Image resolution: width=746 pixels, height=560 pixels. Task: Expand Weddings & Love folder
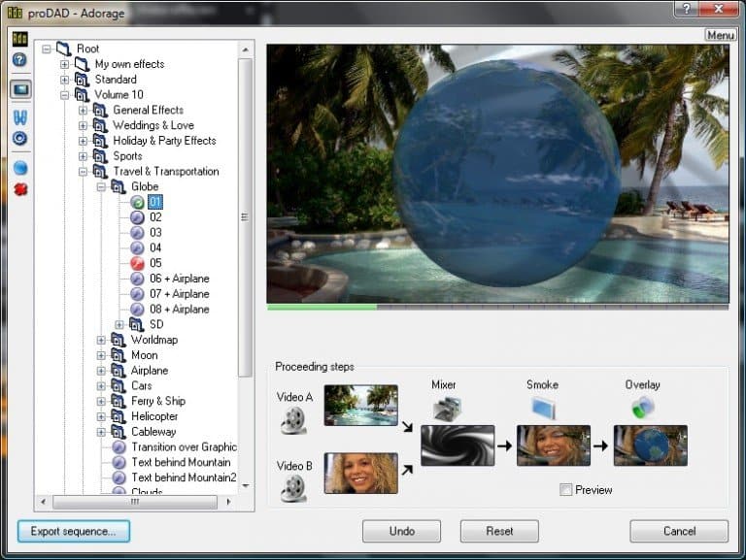(83, 125)
